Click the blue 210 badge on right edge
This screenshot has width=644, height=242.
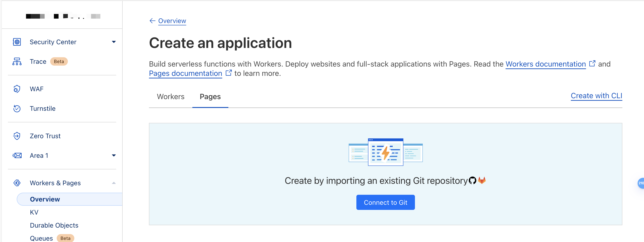[x=641, y=183]
